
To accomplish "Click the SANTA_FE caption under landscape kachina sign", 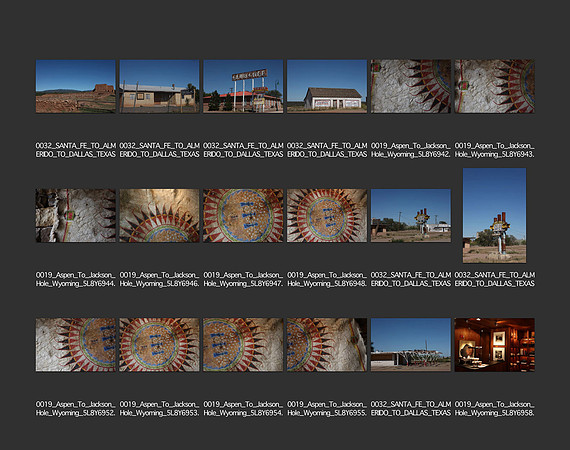I will (411, 279).
